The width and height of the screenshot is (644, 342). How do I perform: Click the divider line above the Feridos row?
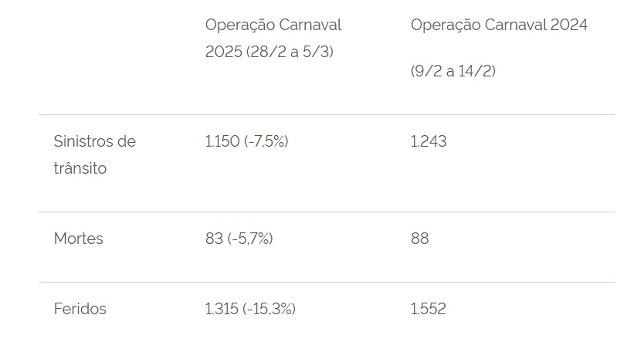point(326,283)
